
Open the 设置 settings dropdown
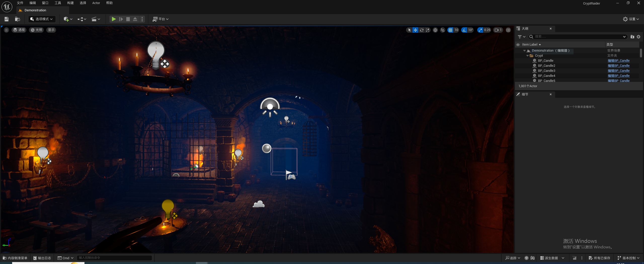(631, 19)
